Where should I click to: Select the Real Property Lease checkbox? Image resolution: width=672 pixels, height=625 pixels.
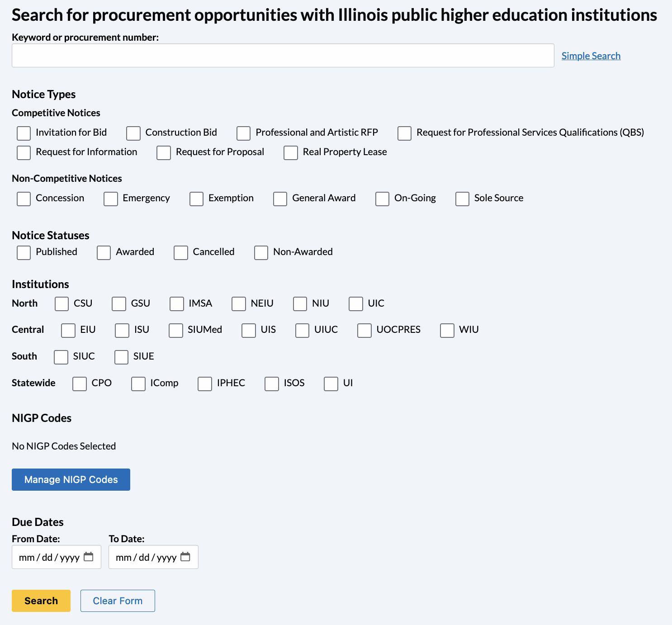tap(291, 153)
